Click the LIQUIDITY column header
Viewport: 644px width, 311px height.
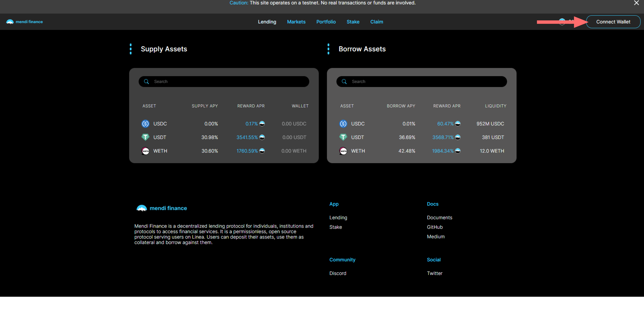tap(496, 106)
